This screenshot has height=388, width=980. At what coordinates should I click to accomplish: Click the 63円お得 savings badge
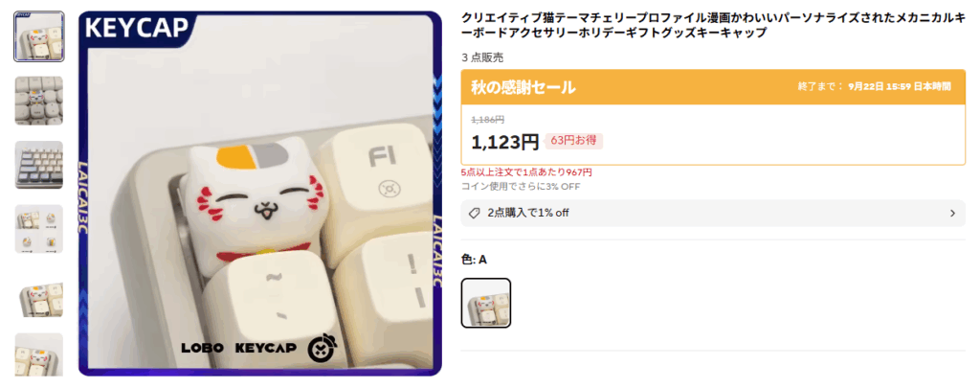[x=574, y=141]
